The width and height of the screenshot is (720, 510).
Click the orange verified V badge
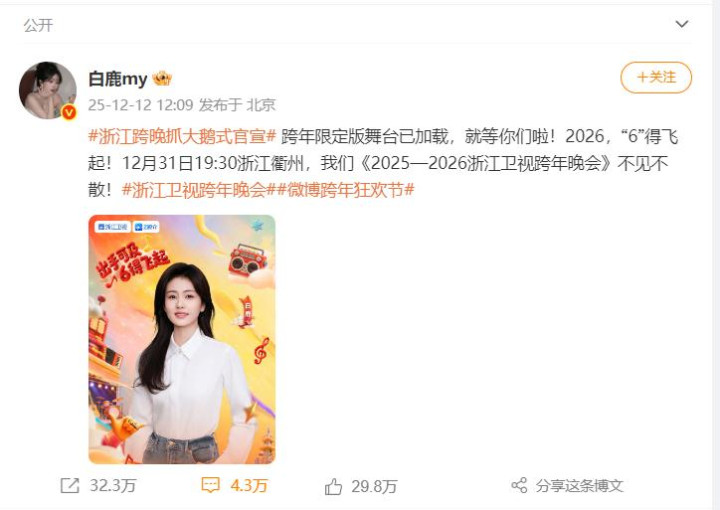(69, 112)
